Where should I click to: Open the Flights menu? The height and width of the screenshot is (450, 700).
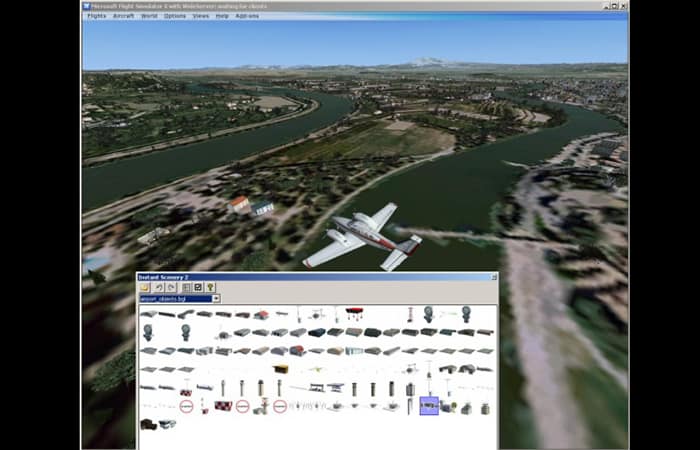click(x=97, y=16)
